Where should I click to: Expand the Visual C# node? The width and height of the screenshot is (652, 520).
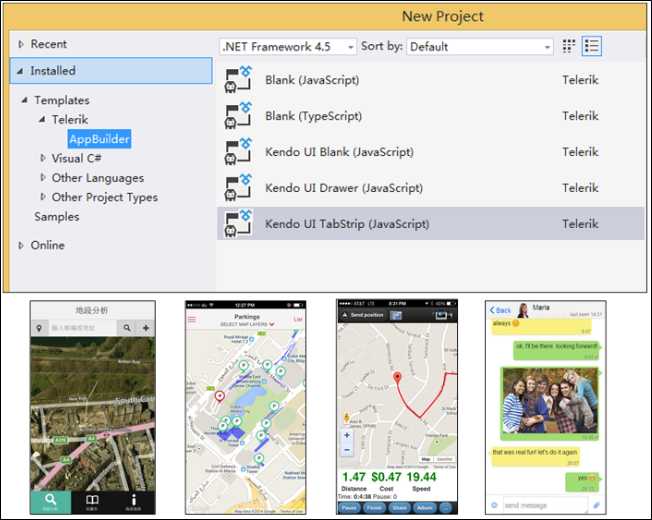42,158
